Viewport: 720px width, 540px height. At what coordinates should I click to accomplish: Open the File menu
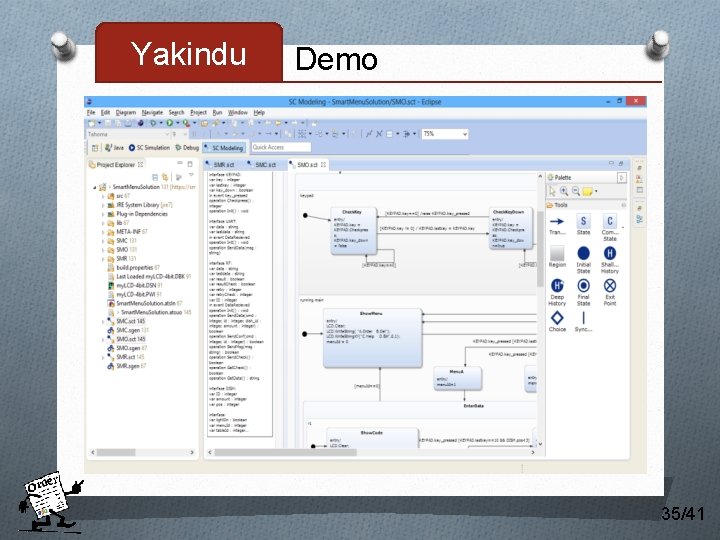[x=91, y=112]
